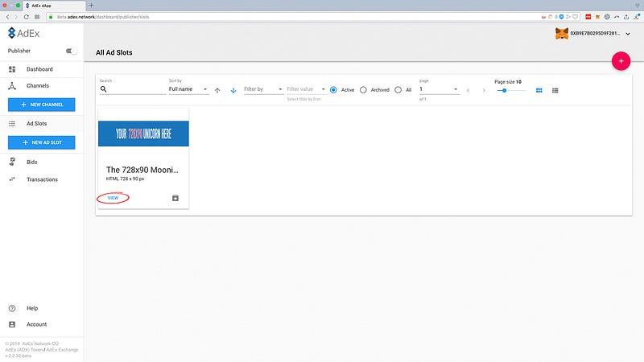Archive the 728x90 Mooni slot
The width and height of the screenshot is (644, 362).
(x=175, y=198)
